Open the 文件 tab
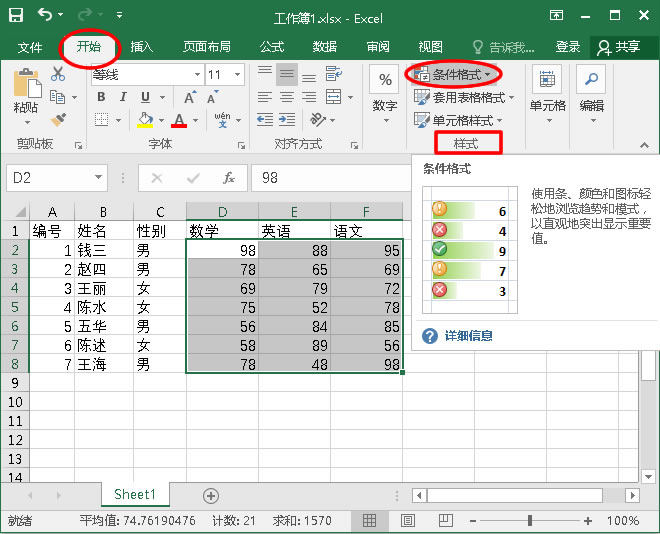Image resolution: width=660 pixels, height=534 pixels. [x=30, y=47]
